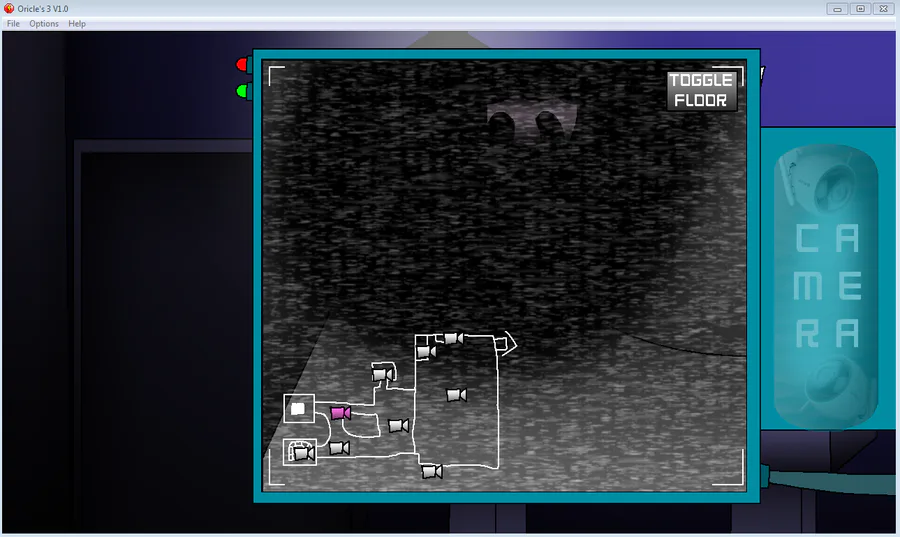Select the camera beside the curved loop near the large room
The image size is (900, 537).
pos(398,426)
